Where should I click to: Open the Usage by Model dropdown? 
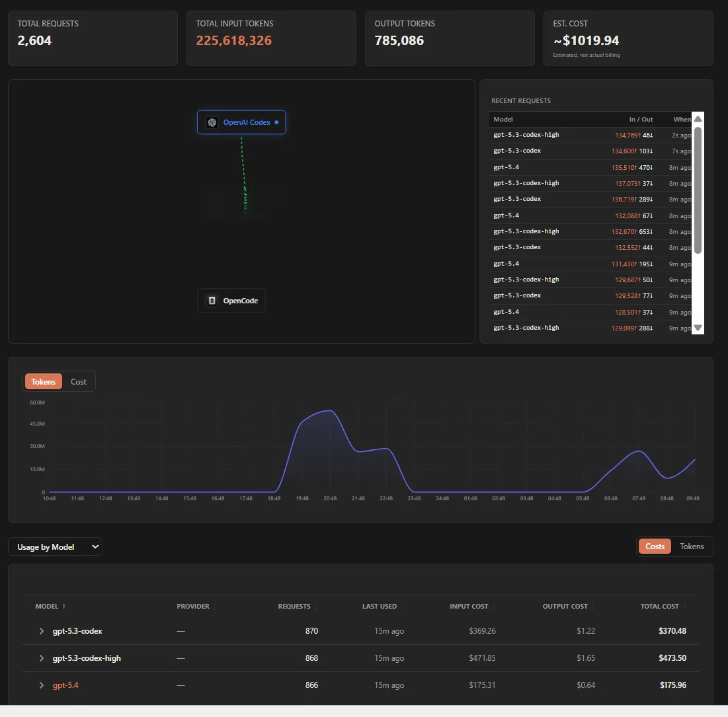pyautogui.click(x=56, y=547)
